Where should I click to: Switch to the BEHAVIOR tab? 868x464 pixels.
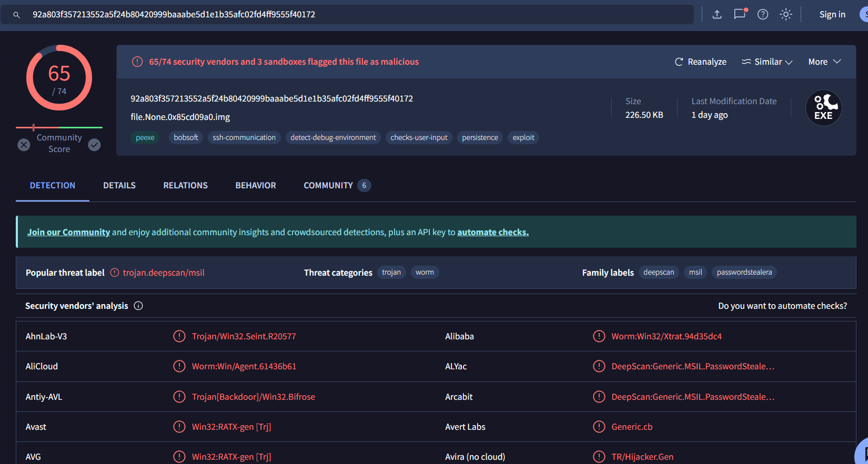[256, 185]
